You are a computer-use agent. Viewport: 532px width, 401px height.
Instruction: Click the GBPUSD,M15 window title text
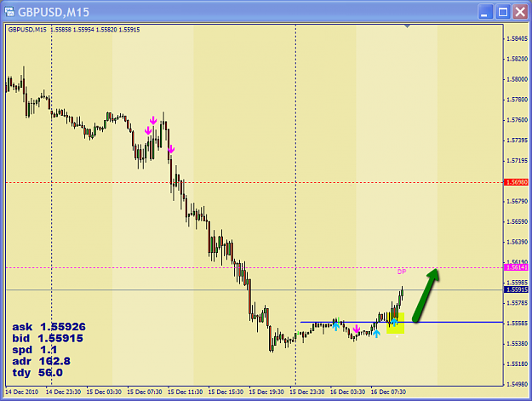click(54, 12)
